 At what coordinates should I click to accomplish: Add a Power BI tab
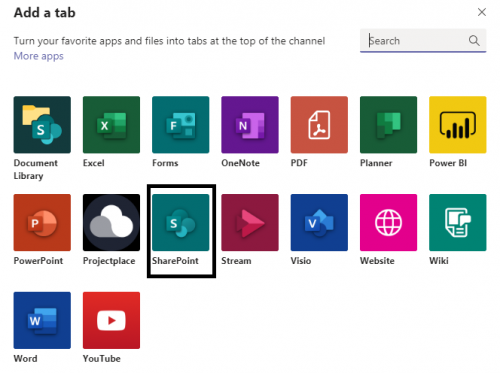coord(458,125)
